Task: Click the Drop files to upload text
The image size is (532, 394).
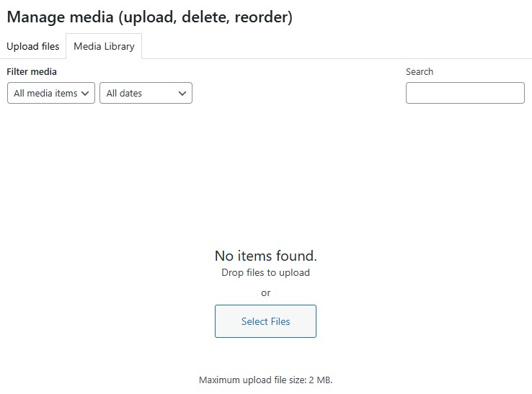Action: pos(265,273)
